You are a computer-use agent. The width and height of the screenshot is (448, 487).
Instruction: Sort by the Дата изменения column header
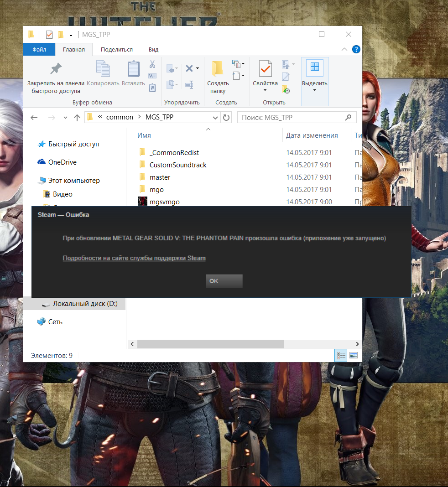pos(312,135)
